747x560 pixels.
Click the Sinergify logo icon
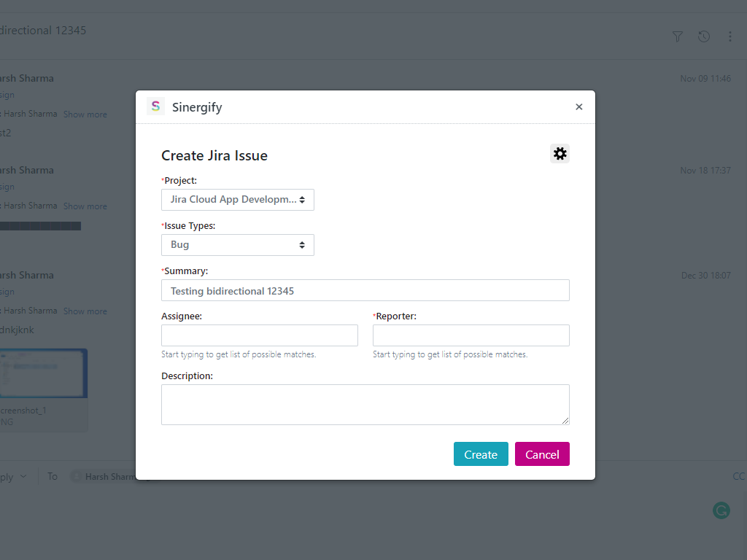point(155,106)
